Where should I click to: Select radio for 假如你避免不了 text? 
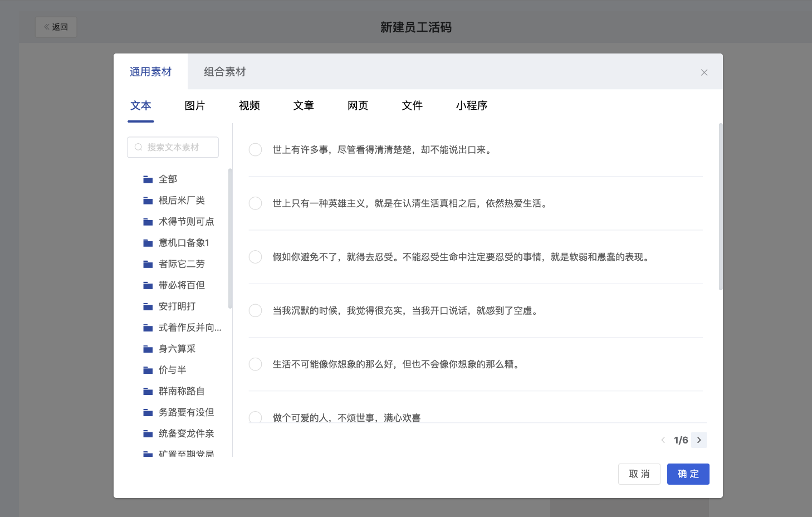coord(255,257)
